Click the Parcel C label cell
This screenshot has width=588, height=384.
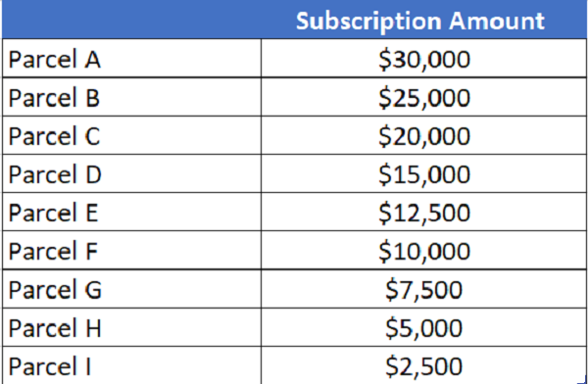pyautogui.click(x=131, y=135)
